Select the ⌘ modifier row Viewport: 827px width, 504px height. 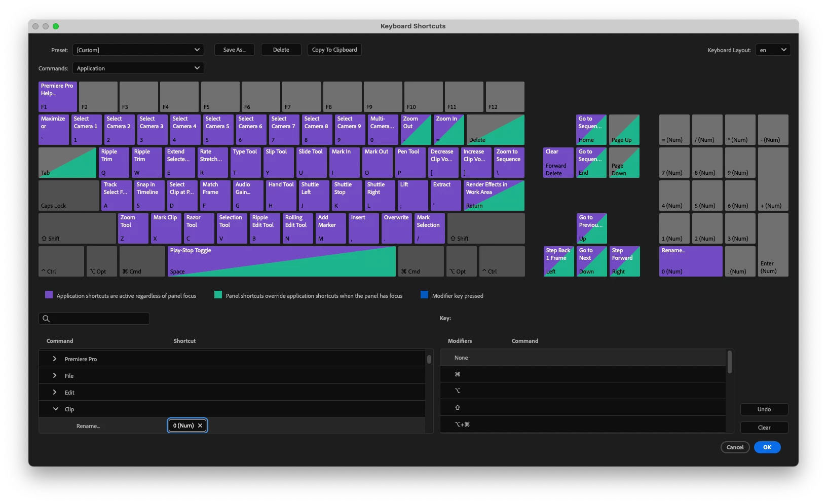click(x=583, y=374)
